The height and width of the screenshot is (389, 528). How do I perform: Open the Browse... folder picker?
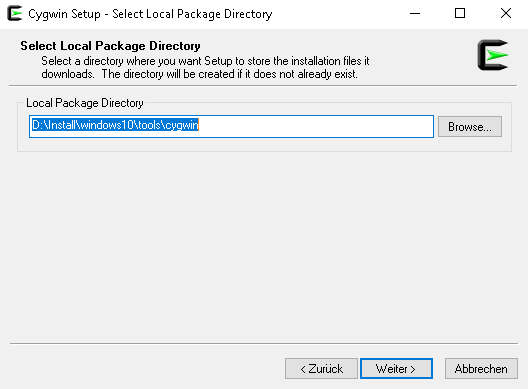(470, 127)
